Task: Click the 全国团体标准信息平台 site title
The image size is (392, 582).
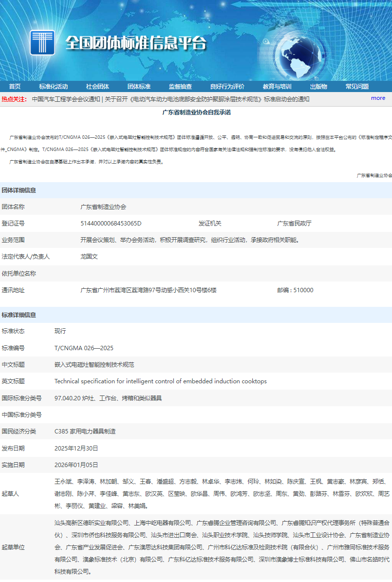Action: coord(136,43)
